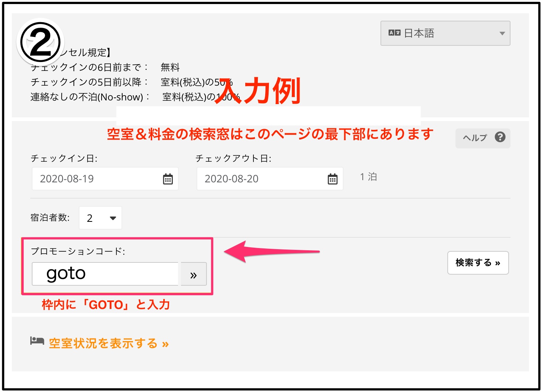Follow the 空室状況を表示する link
The image size is (543, 392).
(109, 343)
